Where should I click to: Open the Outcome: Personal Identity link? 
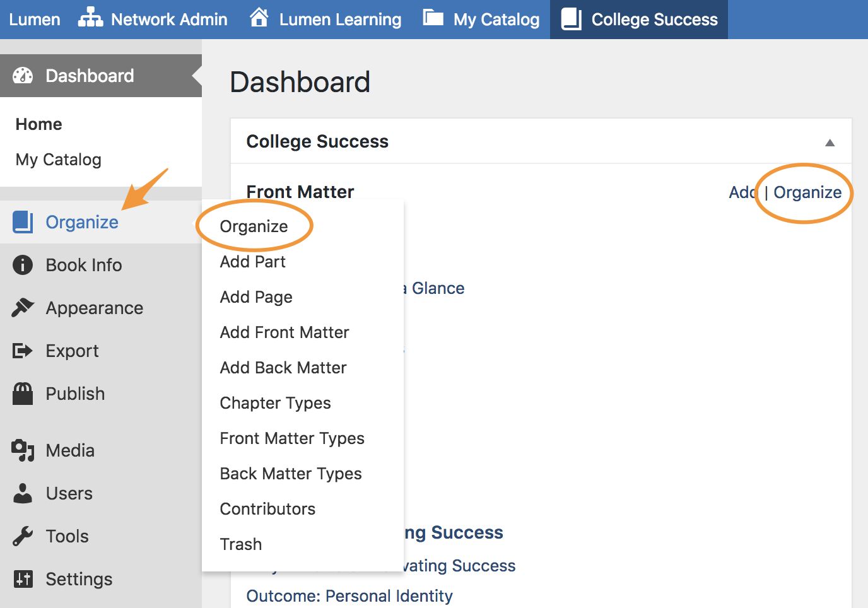pyautogui.click(x=349, y=596)
